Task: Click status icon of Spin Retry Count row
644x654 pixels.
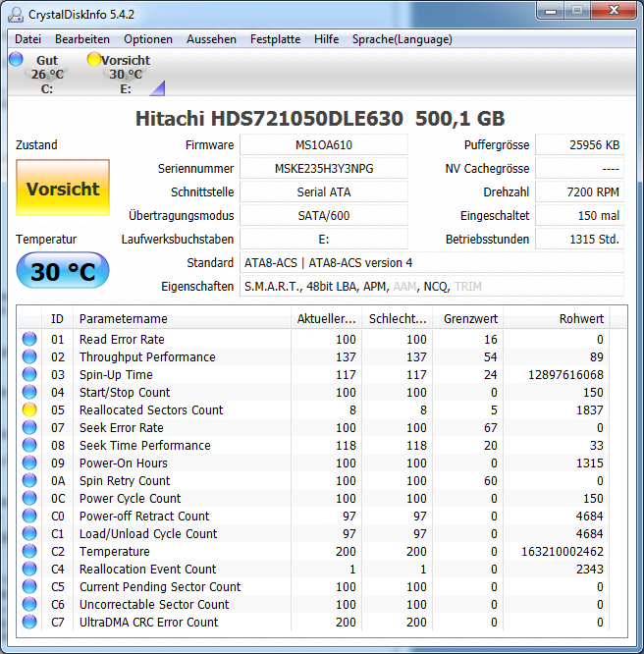Action: [x=29, y=480]
